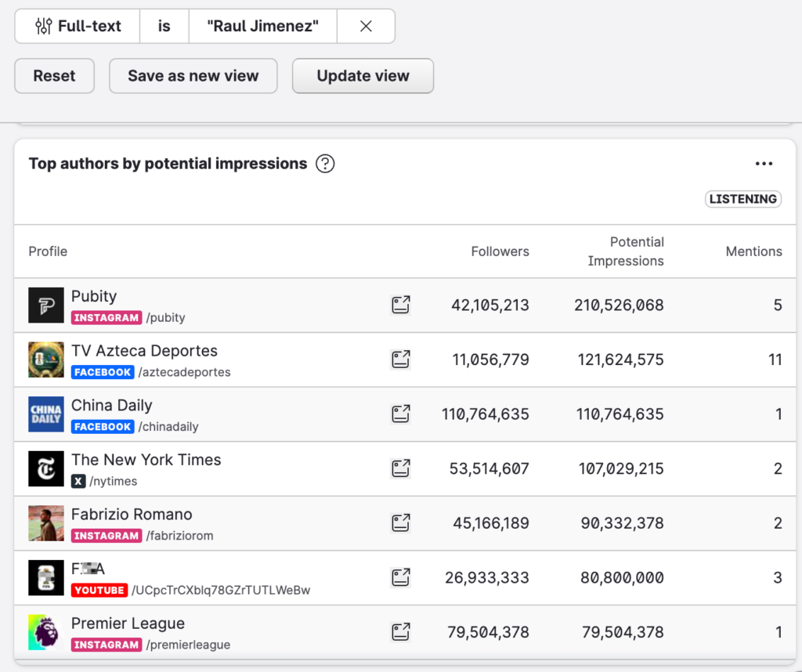Click the /UCpcTrCXblq78GZrTUTLWeBw channel handle

click(x=221, y=591)
